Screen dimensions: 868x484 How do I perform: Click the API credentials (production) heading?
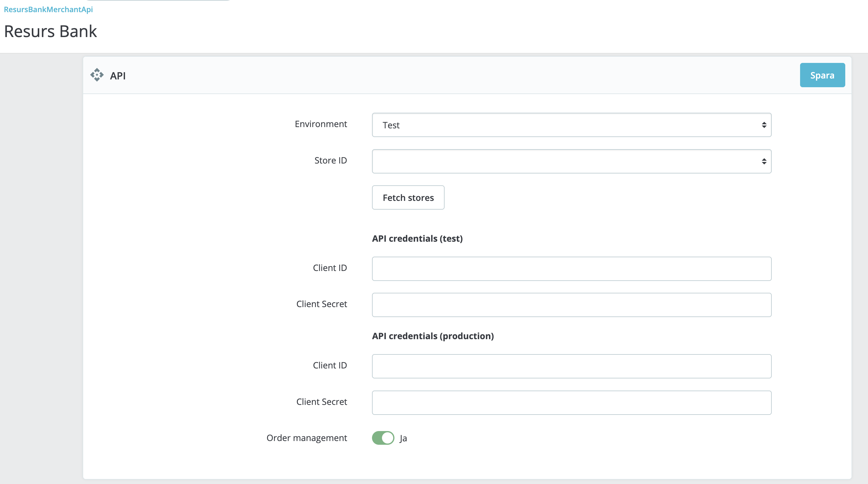[433, 336]
